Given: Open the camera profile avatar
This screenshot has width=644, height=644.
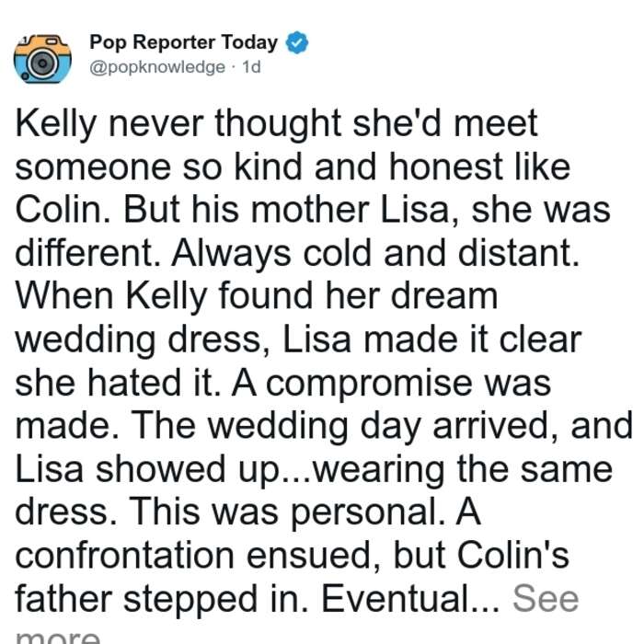Looking at the screenshot, I should (42, 59).
